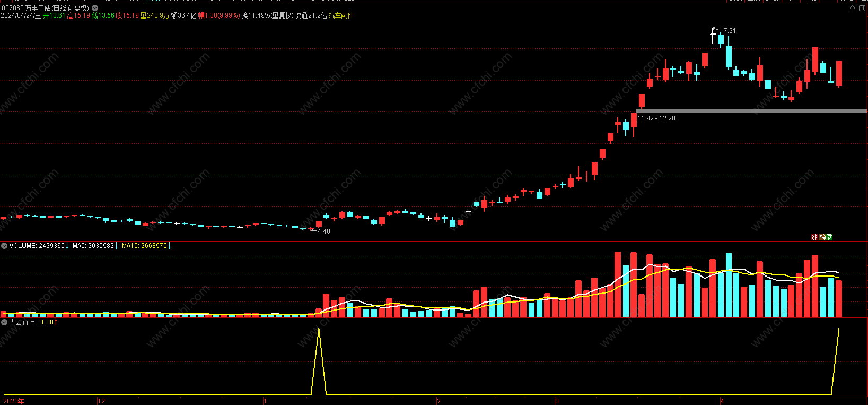Image resolution: width=868 pixels, height=405 pixels.
Task: Click the 幅1.38(9.99%) change value
Action: pos(219,16)
